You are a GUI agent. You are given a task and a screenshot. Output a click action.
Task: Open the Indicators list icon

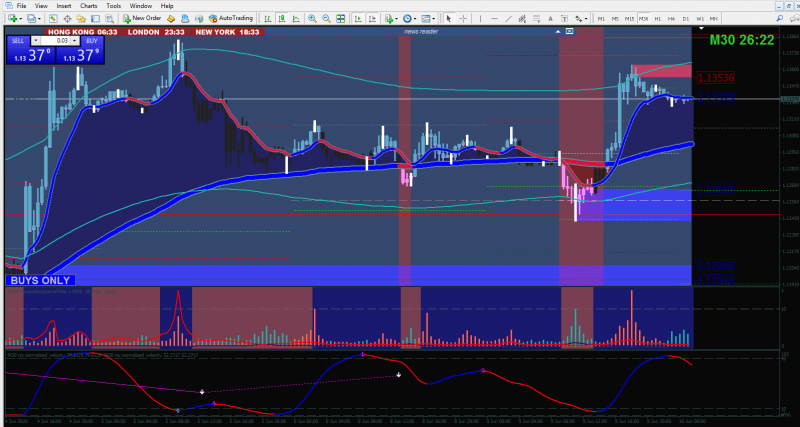(390, 18)
